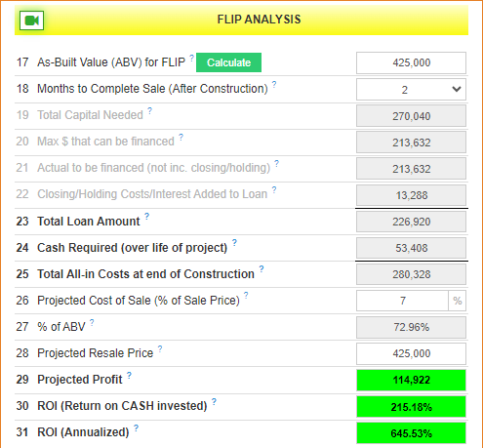Open the Months to Complete Sale dropdown
This screenshot has width=483, height=448.
(x=411, y=89)
